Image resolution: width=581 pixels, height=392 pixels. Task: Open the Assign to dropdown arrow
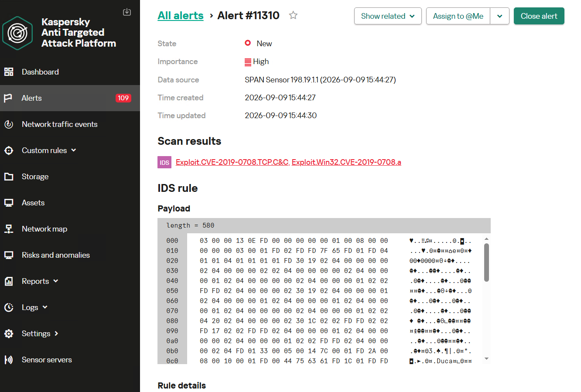coord(500,16)
